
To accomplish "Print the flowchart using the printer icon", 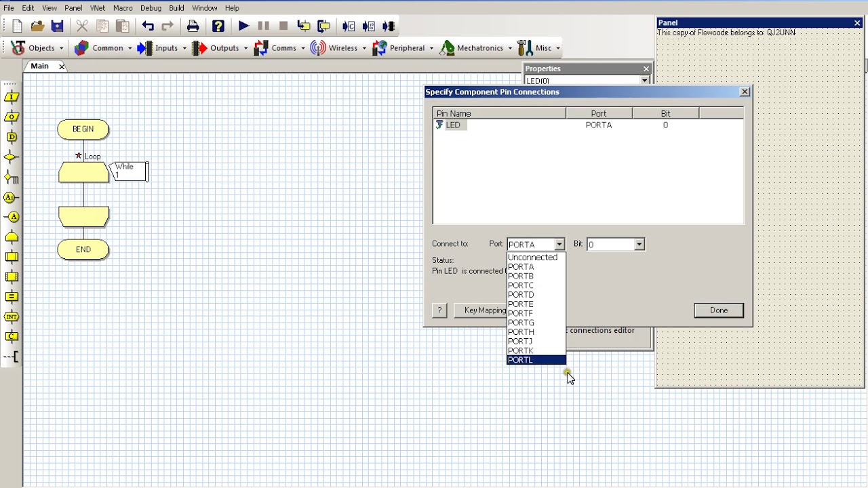I will pos(193,26).
